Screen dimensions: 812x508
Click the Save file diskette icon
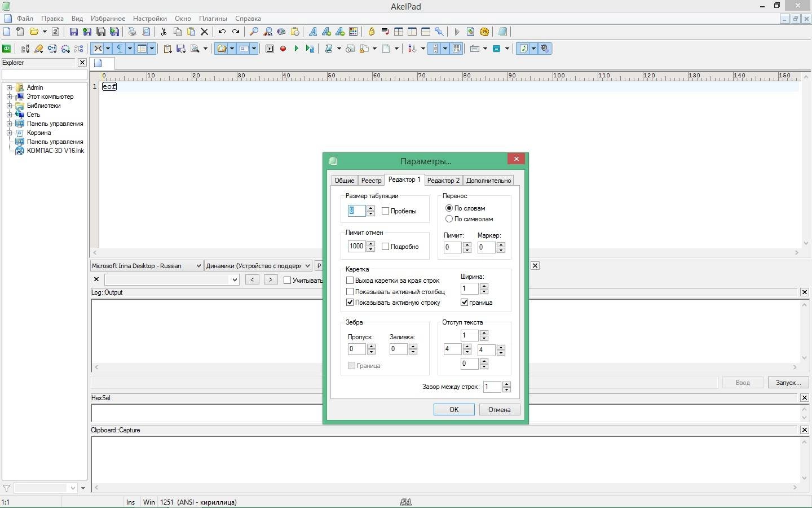[73, 32]
